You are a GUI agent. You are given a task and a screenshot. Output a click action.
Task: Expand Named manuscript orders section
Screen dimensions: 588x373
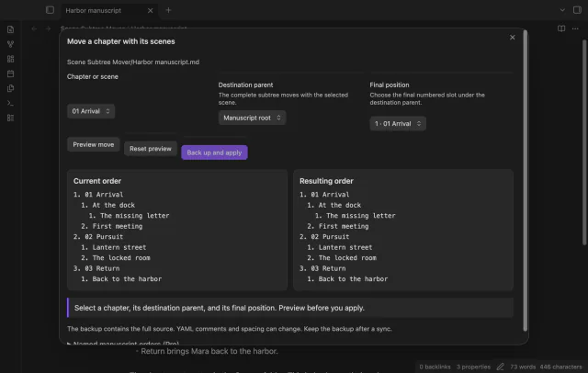123,343
